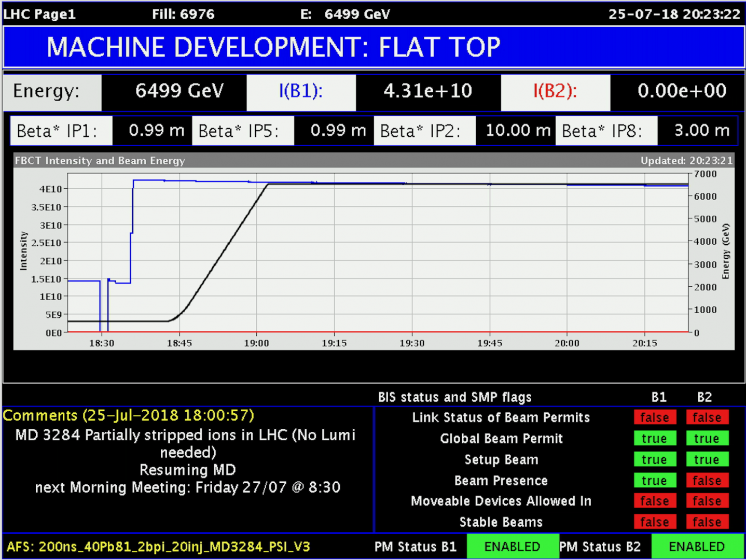746x560 pixels.
Task: Click B2 Link Status false indicator
Action: (x=707, y=417)
